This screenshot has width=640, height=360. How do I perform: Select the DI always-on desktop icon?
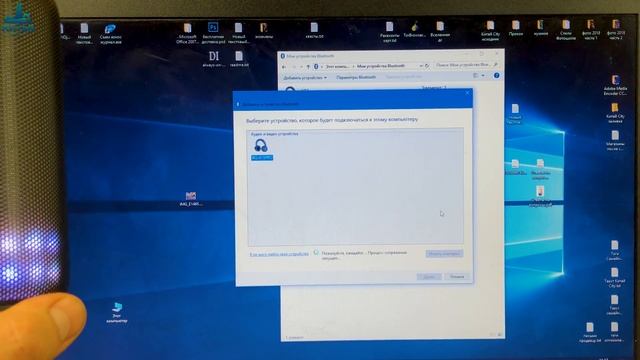(x=214, y=59)
